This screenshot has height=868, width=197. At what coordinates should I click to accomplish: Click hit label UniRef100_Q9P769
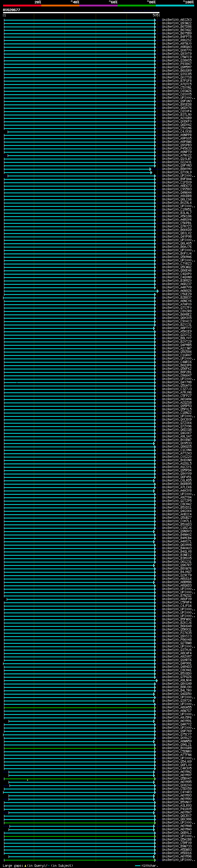click(x=176, y=731)
